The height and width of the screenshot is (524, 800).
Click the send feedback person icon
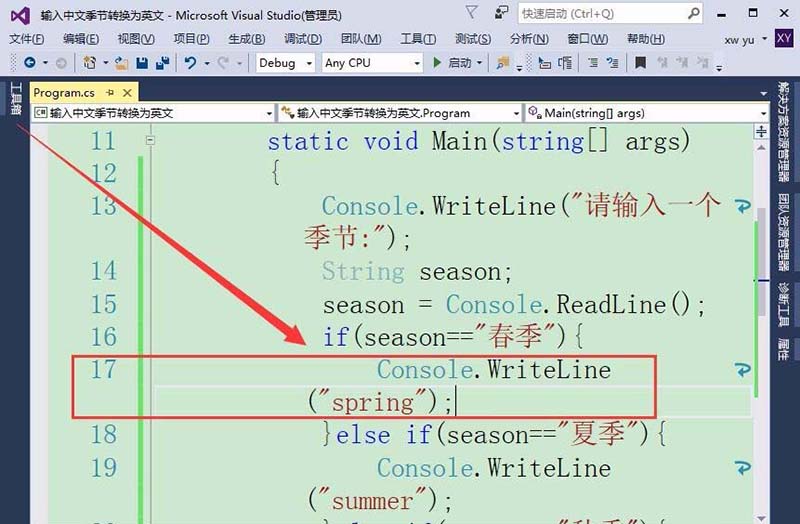click(502, 12)
